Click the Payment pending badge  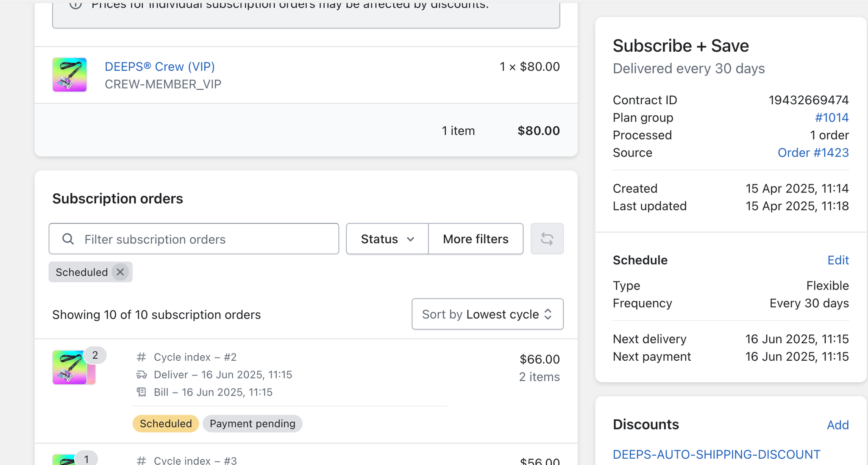(x=252, y=423)
